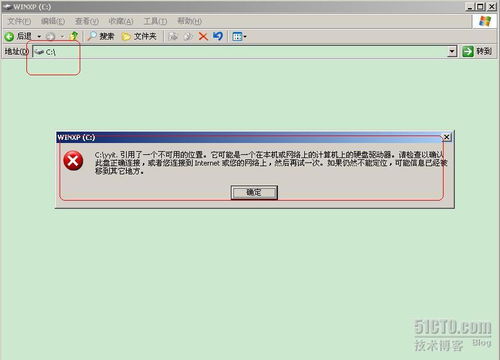Open the Tools (工具) menu
This screenshot has width=500, height=360.
tap(155, 21)
